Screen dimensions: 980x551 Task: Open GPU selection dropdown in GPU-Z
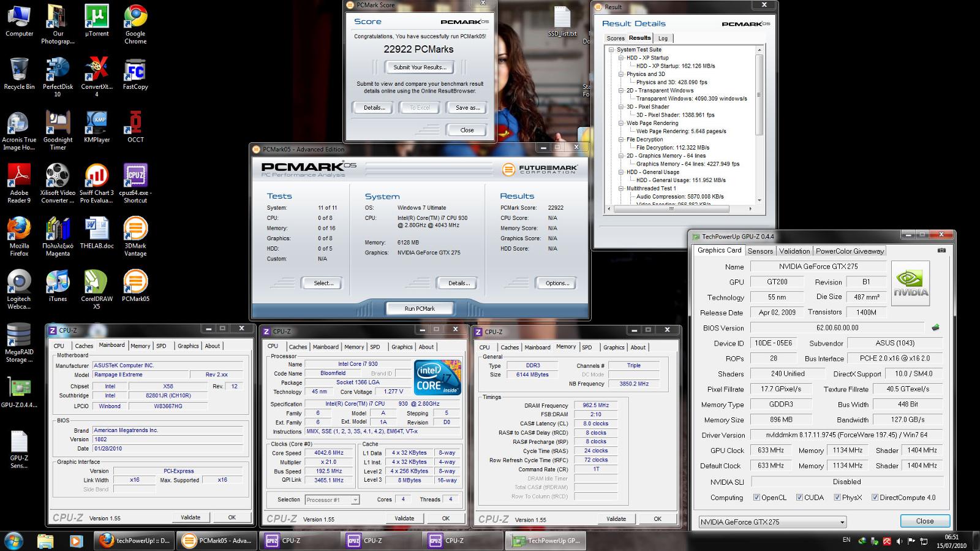pyautogui.click(x=773, y=522)
